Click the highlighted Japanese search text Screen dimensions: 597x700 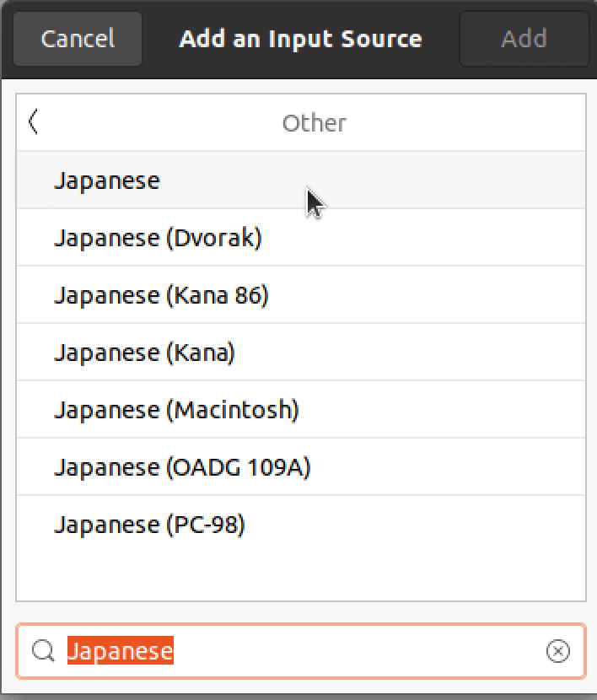click(x=121, y=650)
